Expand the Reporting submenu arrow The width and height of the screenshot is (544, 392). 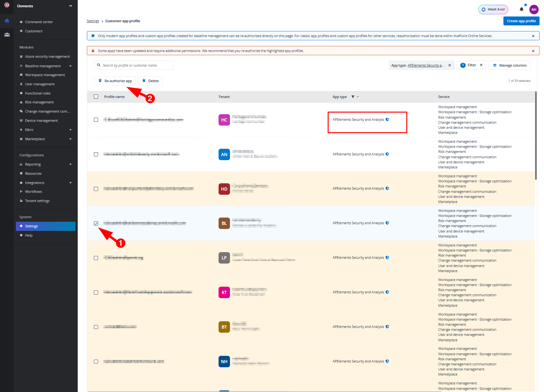70,164
